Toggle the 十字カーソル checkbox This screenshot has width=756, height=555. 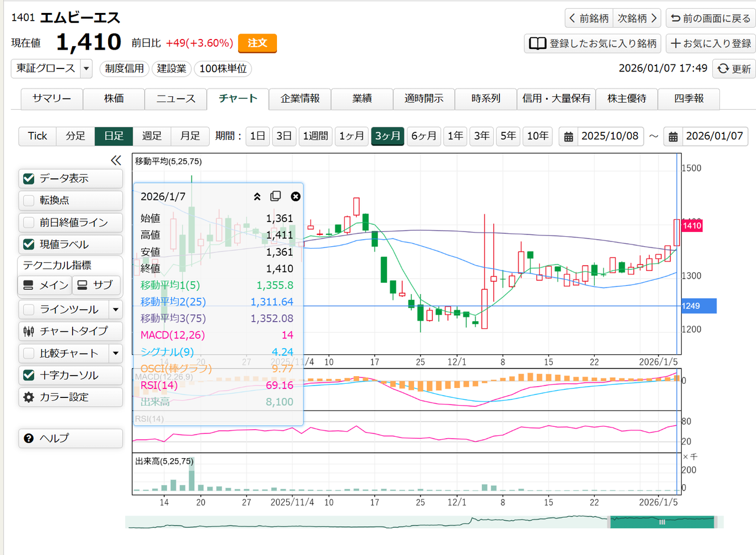[28, 376]
